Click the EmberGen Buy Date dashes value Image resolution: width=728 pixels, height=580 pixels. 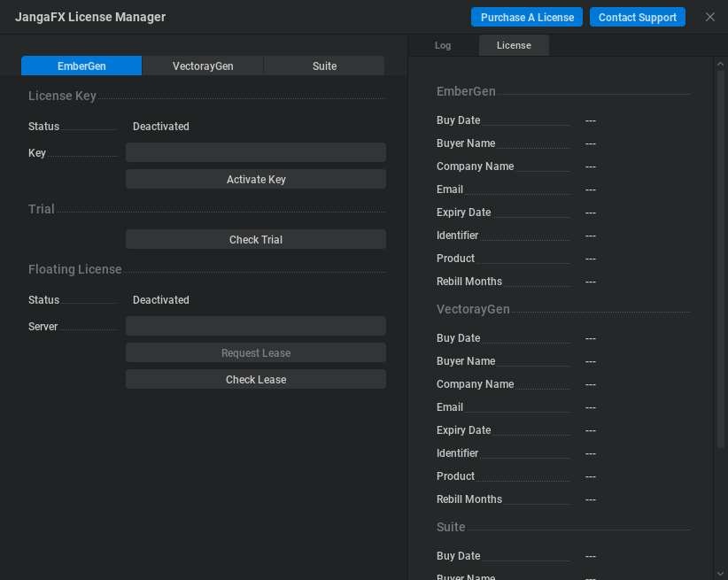(591, 120)
